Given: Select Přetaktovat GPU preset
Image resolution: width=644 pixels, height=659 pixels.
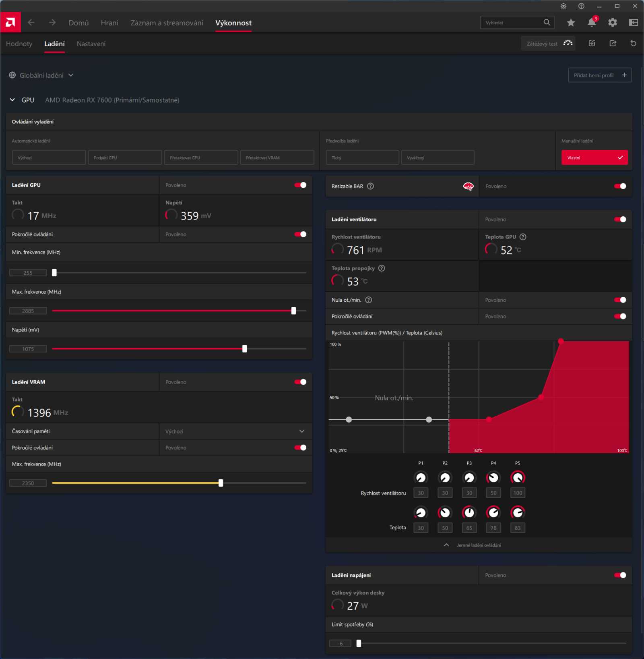Looking at the screenshot, I should coord(201,157).
